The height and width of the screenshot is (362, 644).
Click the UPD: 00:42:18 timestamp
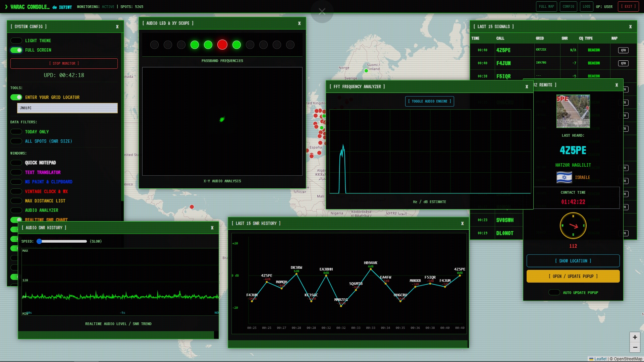[64, 75]
